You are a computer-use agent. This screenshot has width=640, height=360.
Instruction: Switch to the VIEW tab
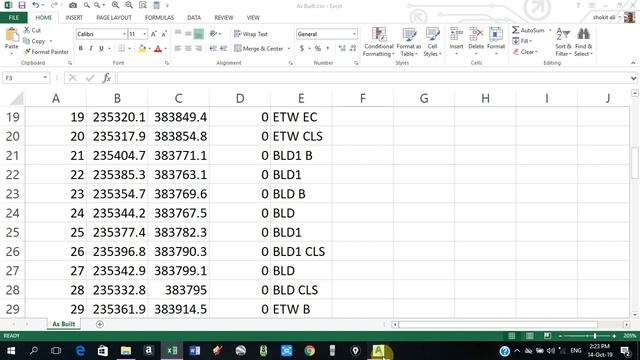pos(253,18)
